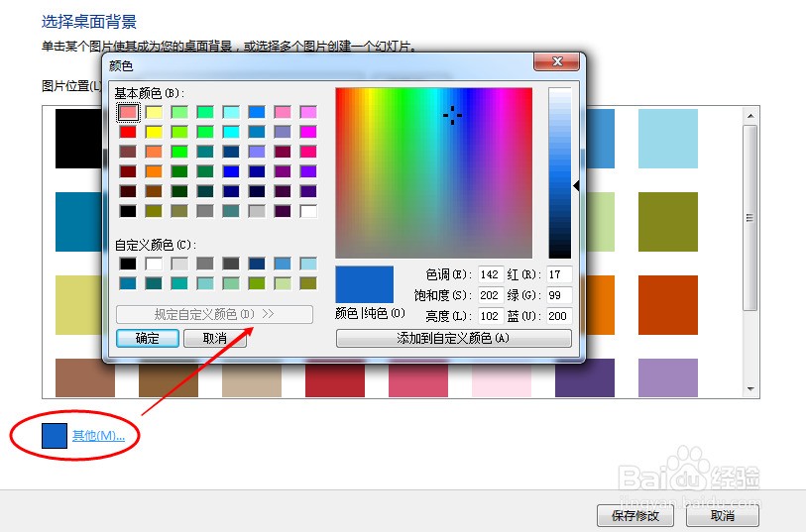Open the 其他(M)... link
The image size is (806, 532).
click(x=98, y=436)
